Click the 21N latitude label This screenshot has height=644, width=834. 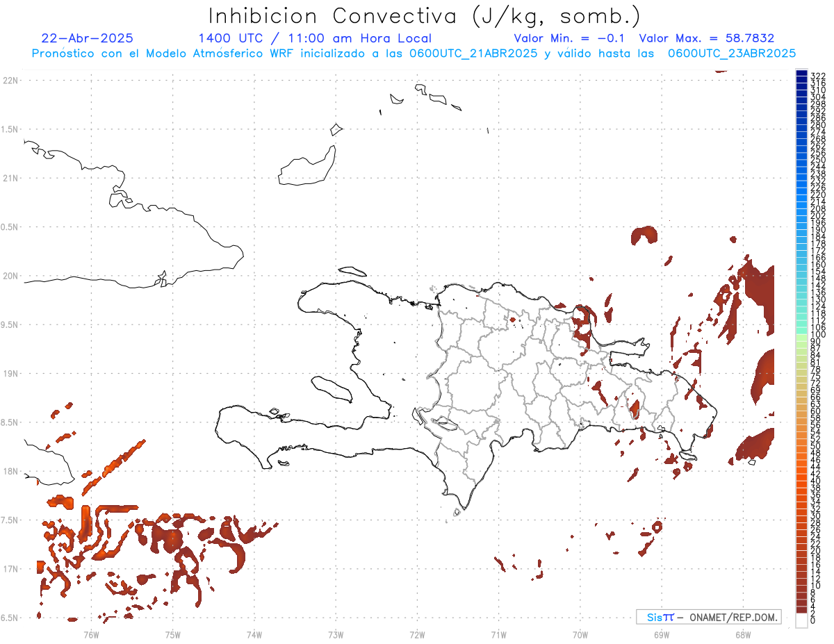point(11,178)
